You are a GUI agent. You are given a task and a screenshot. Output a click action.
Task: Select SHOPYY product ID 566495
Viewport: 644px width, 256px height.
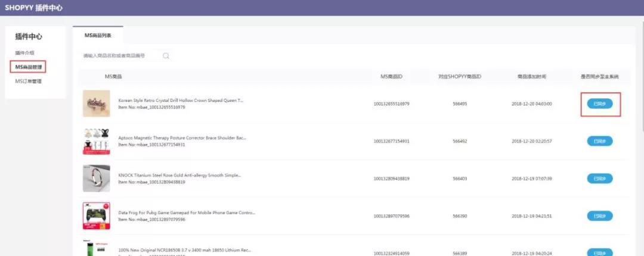click(460, 104)
